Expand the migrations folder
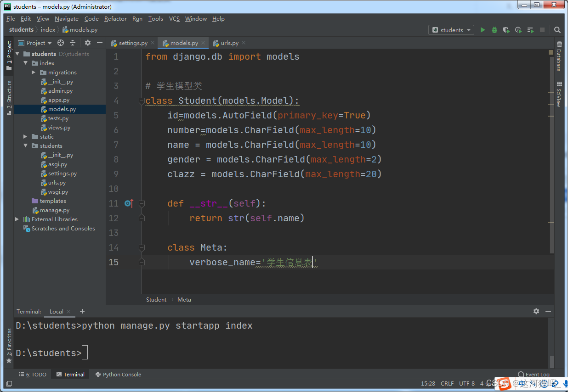Image resolution: width=568 pixels, height=392 pixels. (34, 72)
